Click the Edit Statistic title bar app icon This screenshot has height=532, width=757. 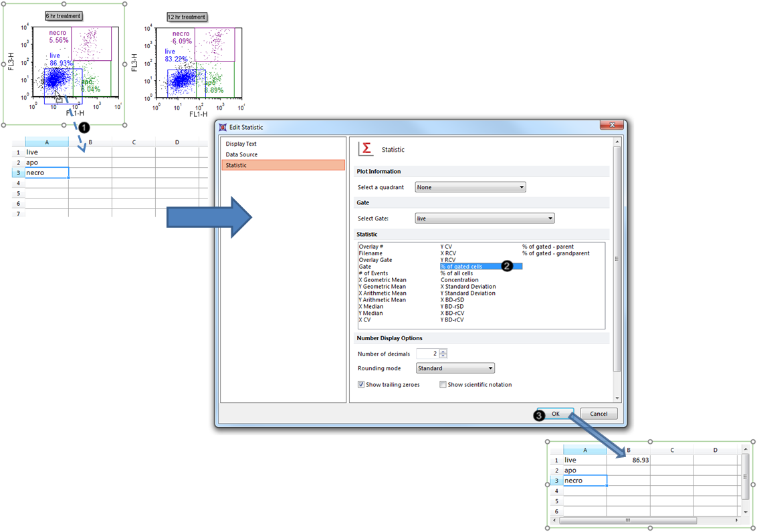tap(223, 127)
